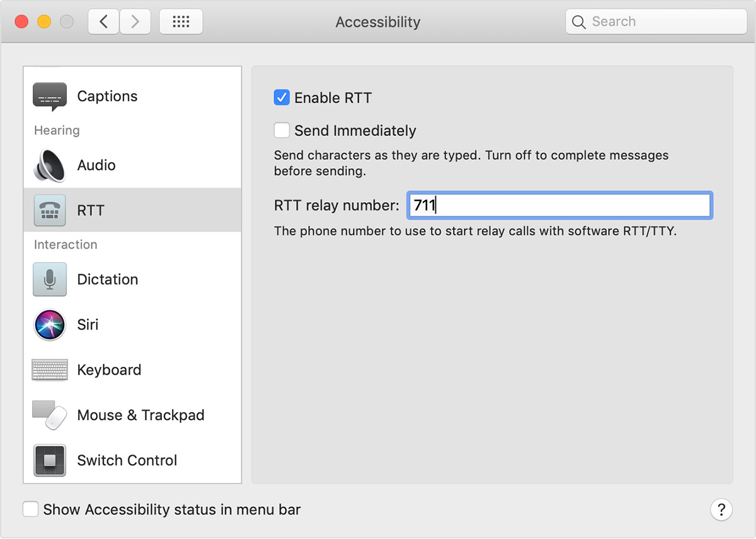Screen dimensions: 756x539
Task: Go back with the left chevron button
Action: [x=104, y=22]
